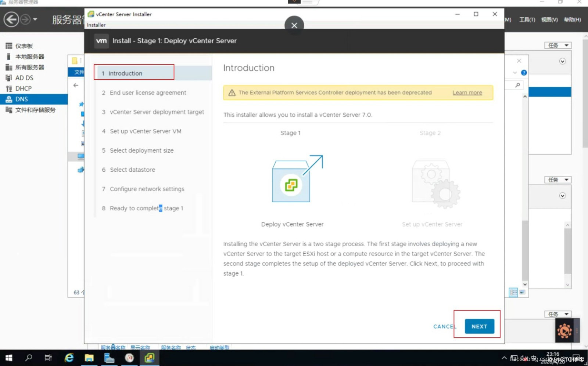This screenshot has height=366, width=588.
Task: Open the middle 任务 dropdown in Server Manager
Action: (558, 180)
